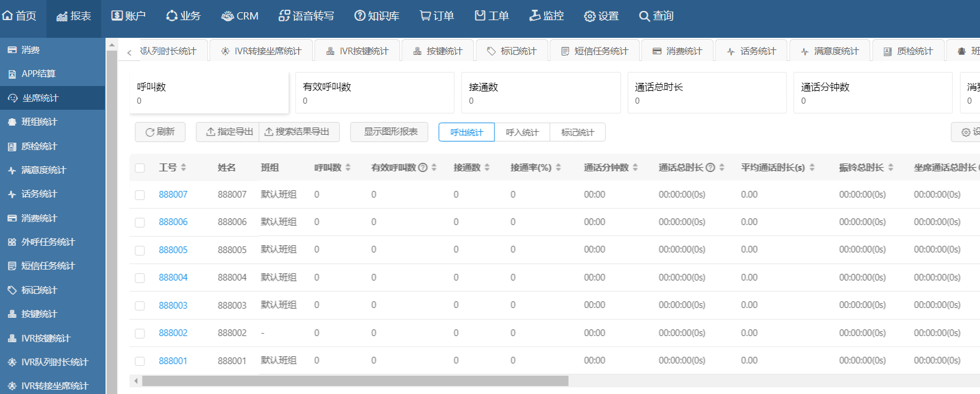The image size is (980, 394).
Task: Open 质检统计 in the left sidebar
Action: (x=39, y=146)
